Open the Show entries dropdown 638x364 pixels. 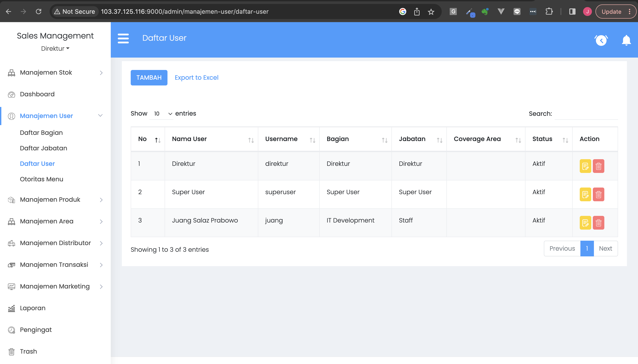pyautogui.click(x=161, y=114)
